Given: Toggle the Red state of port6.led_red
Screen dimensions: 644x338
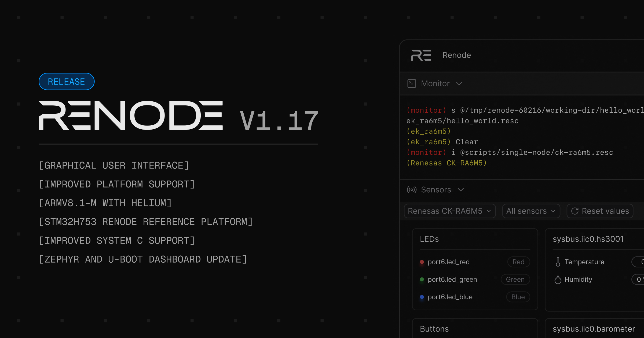Looking at the screenshot, I should click(518, 262).
